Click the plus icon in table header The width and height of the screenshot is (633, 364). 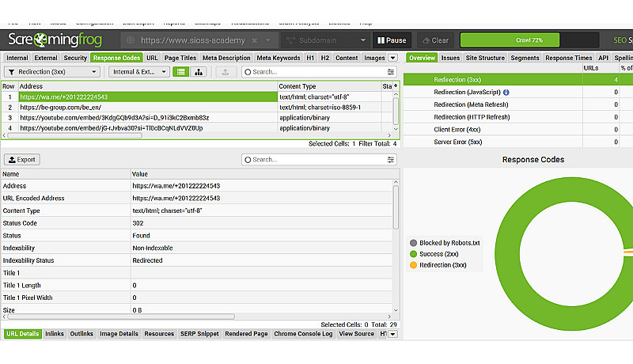(x=396, y=86)
